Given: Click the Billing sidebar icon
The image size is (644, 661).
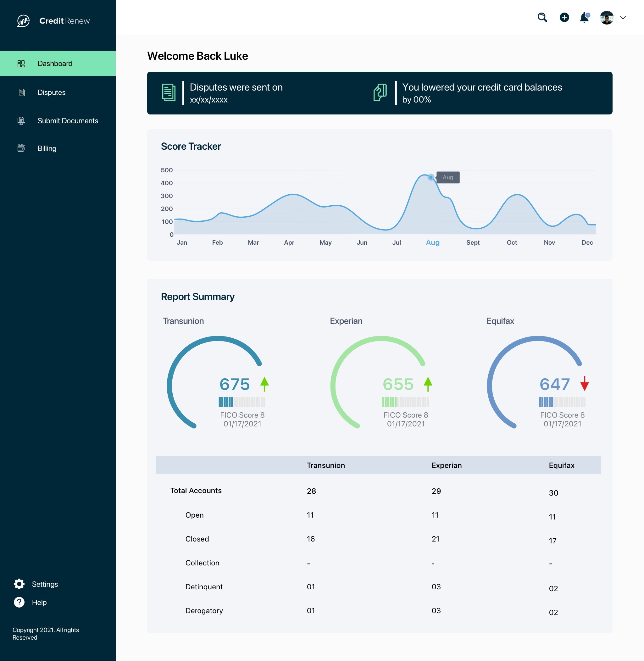Looking at the screenshot, I should [x=21, y=148].
